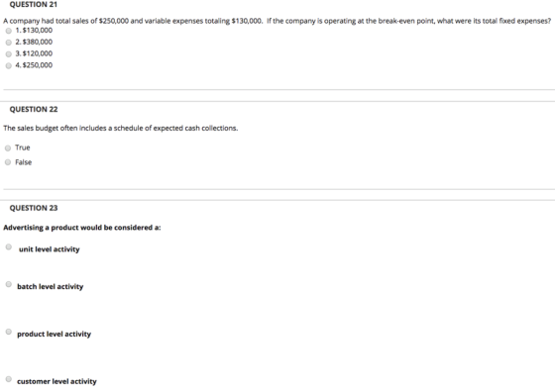This screenshot has width=555, height=392.
Task: Pick batch level activity option
Action: pyautogui.click(x=9, y=284)
